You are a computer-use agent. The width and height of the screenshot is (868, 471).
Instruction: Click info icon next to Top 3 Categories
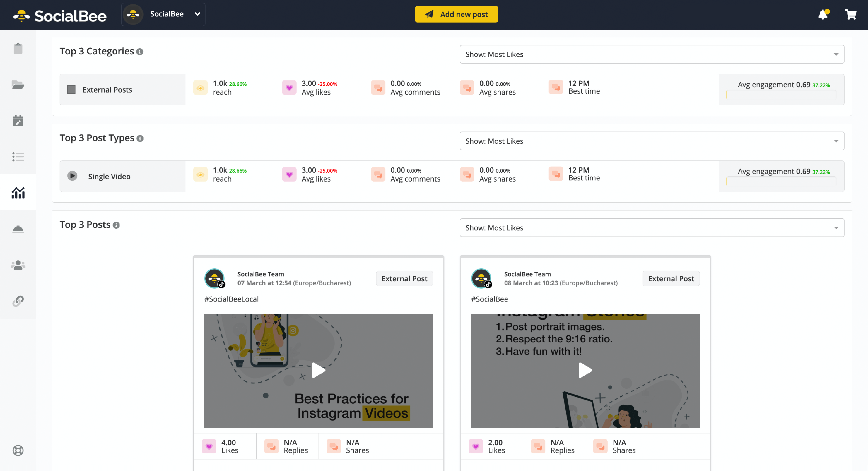click(139, 51)
